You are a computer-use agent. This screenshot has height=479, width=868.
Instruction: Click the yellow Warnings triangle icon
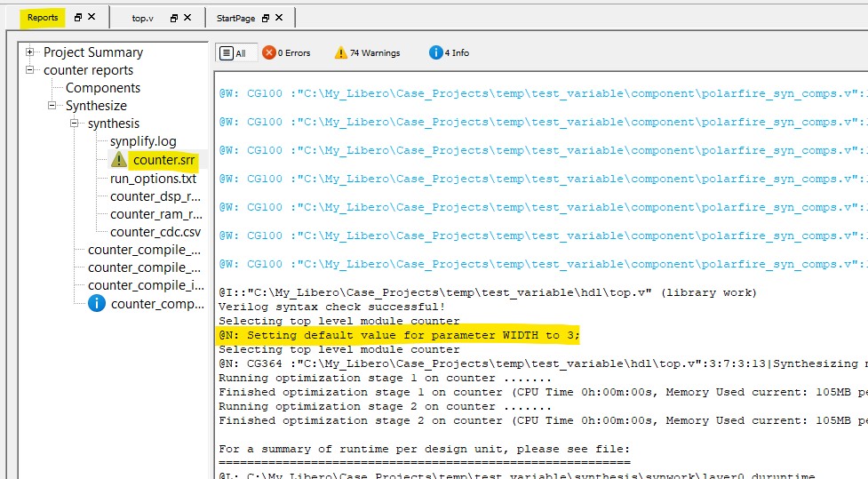(x=340, y=53)
